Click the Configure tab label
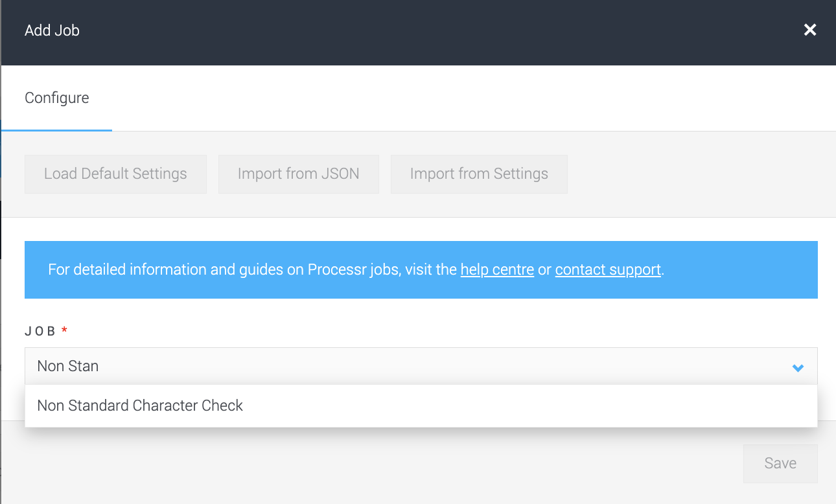 tap(56, 98)
